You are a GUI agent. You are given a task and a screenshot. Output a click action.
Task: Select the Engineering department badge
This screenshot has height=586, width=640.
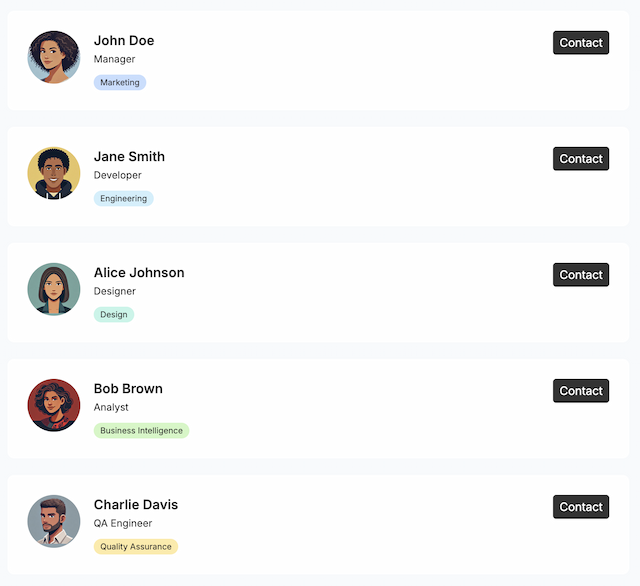[x=124, y=199]
